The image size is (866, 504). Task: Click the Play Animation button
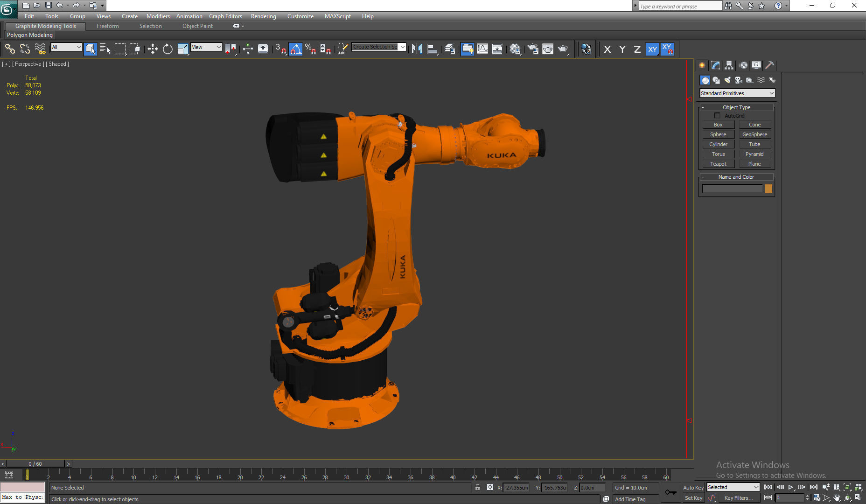coord(791,487)
